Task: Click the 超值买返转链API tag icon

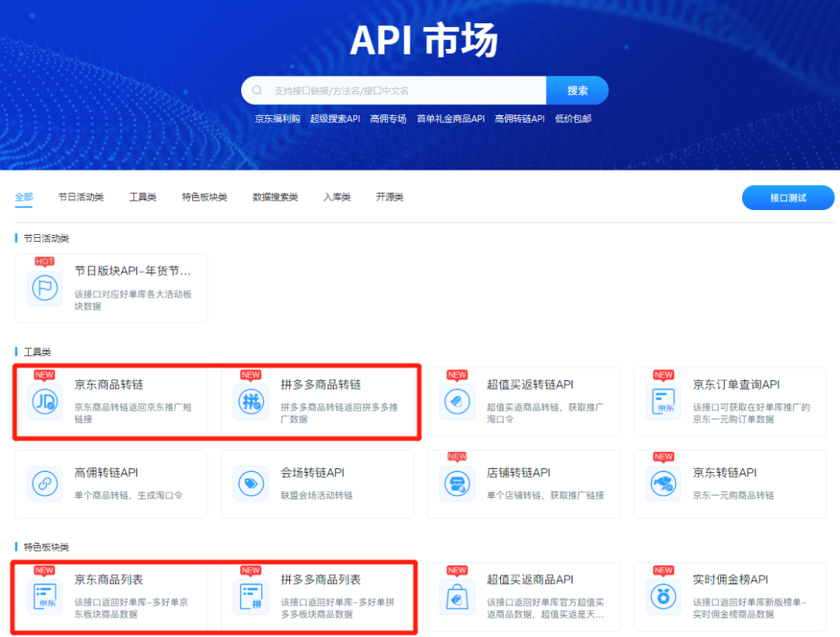Action: click(457, 402)
